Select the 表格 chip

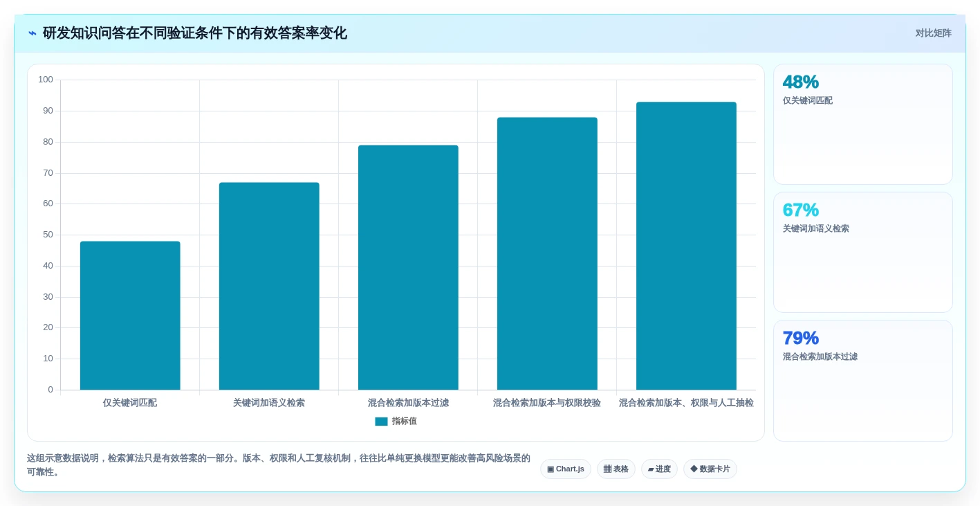tap(616, 469)
